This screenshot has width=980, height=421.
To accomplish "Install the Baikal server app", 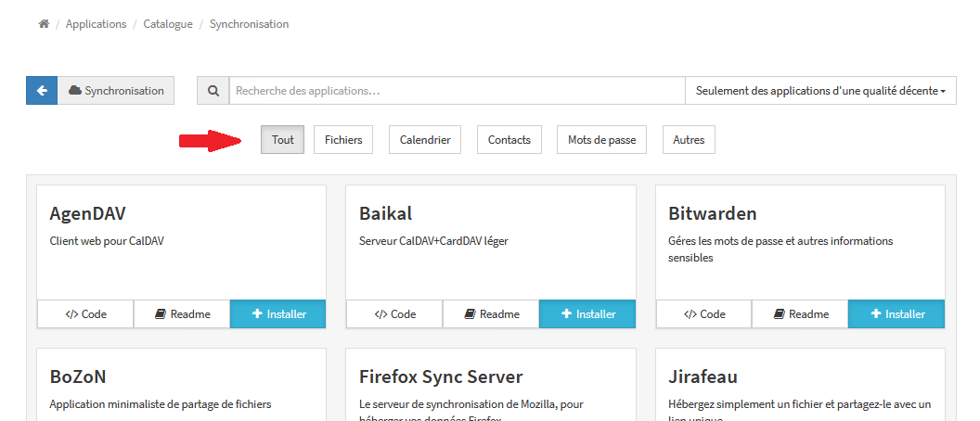I will 587,314.
